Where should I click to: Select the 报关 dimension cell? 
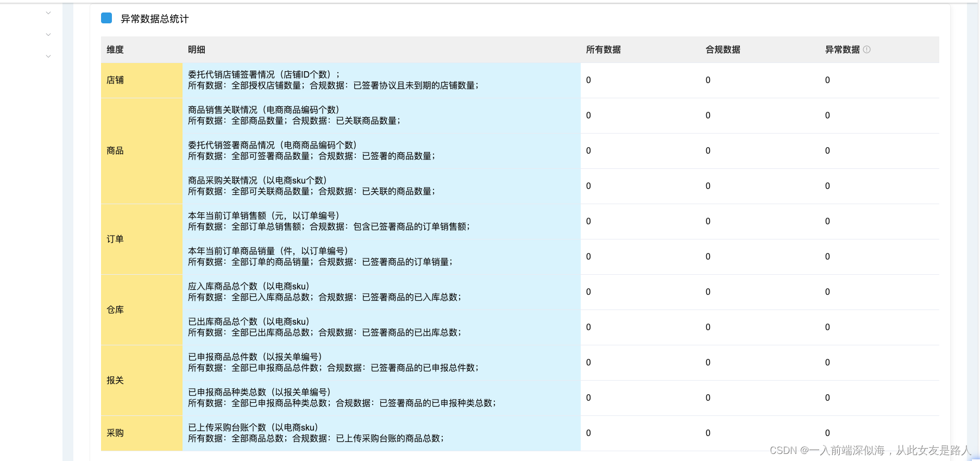[x=142, y=380]
